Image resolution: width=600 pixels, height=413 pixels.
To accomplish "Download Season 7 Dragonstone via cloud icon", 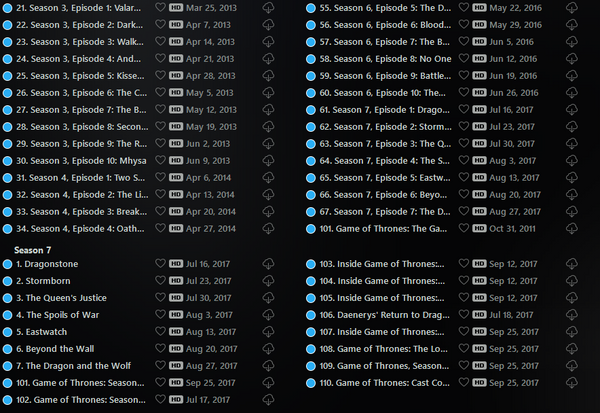I will pyautogui.click(x=268, y=264).
